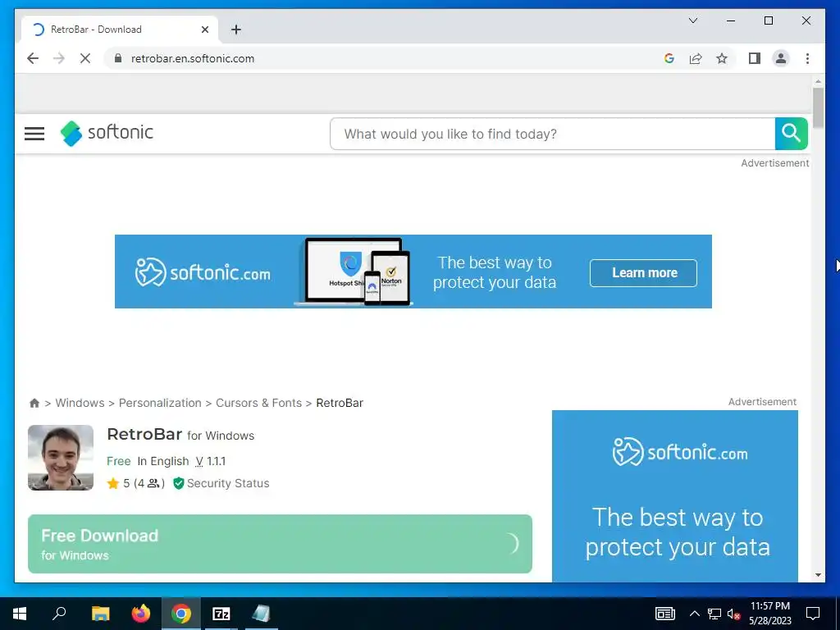Click the softonic.com banner logo
The image size is (840, 630).
point(203,272)
